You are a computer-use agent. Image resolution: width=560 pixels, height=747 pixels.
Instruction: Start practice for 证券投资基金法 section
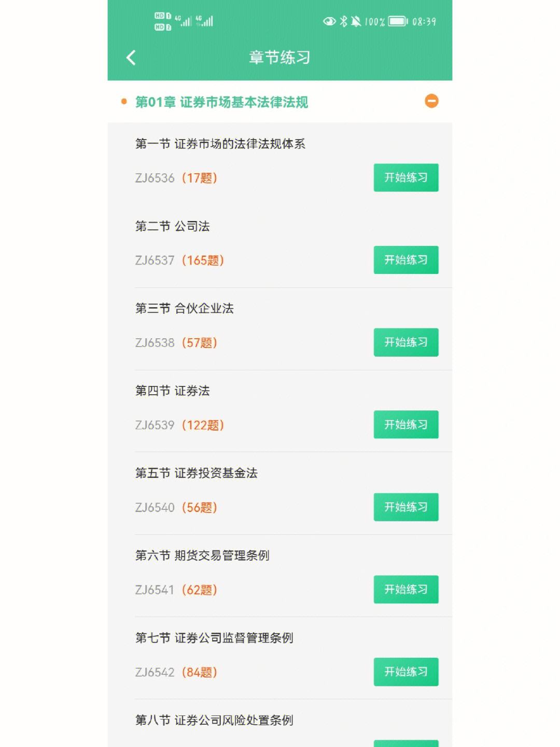[x=406, y=507]
